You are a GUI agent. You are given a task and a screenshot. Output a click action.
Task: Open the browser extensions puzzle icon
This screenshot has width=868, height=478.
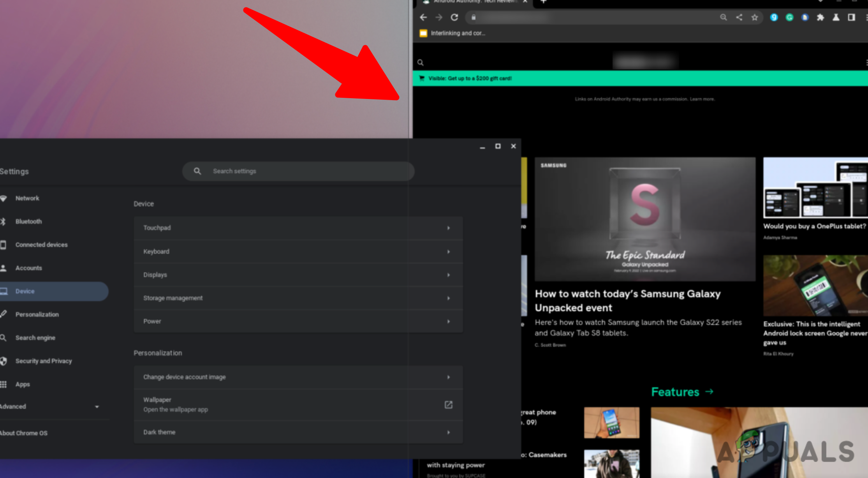click(820, 17)
